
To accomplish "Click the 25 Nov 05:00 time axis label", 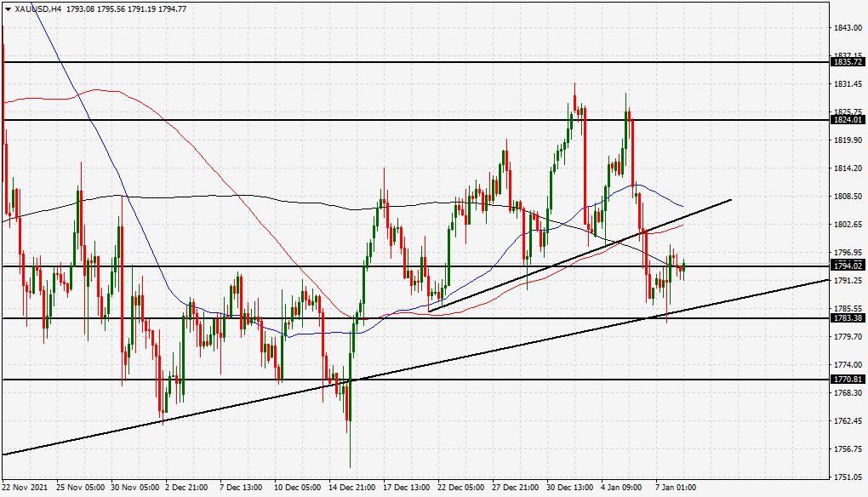I will pos(81,488).
